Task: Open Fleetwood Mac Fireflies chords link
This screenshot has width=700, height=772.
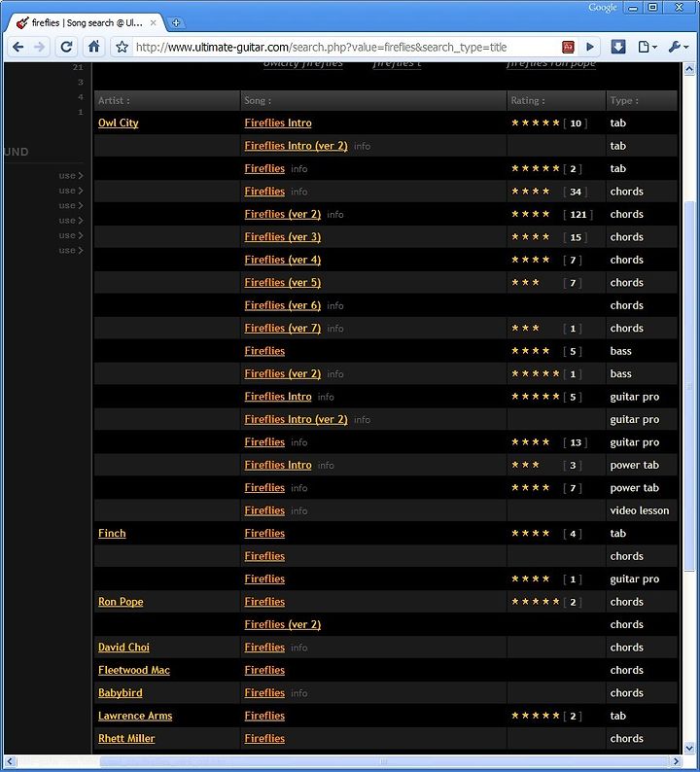Action: coord(264,670)
